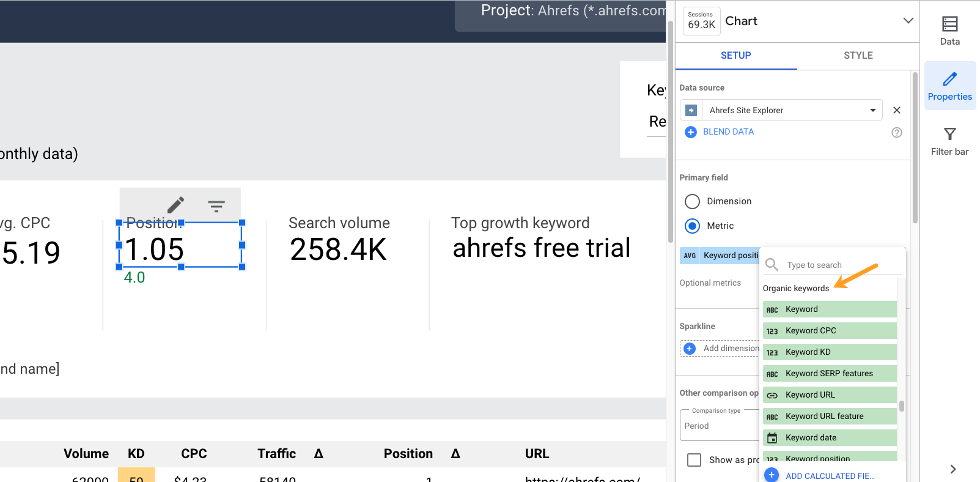This screenshot has height=482, width=980.
Task: Remove data source with the X icon
Action: pos(896,110)
